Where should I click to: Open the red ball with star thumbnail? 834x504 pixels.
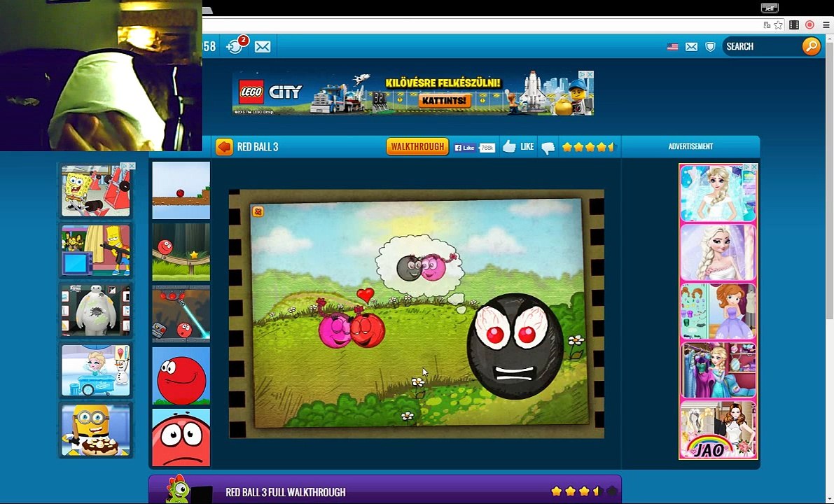[181, 252]
